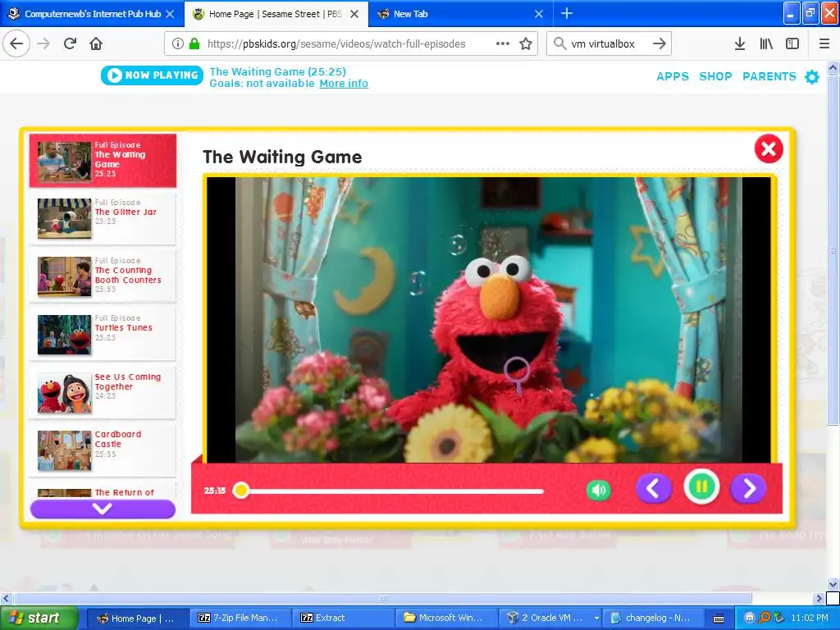This screenshot has width=840, height=630.
Task: Click the system clock showing 11:02 PM
Action: click(810, 619)
